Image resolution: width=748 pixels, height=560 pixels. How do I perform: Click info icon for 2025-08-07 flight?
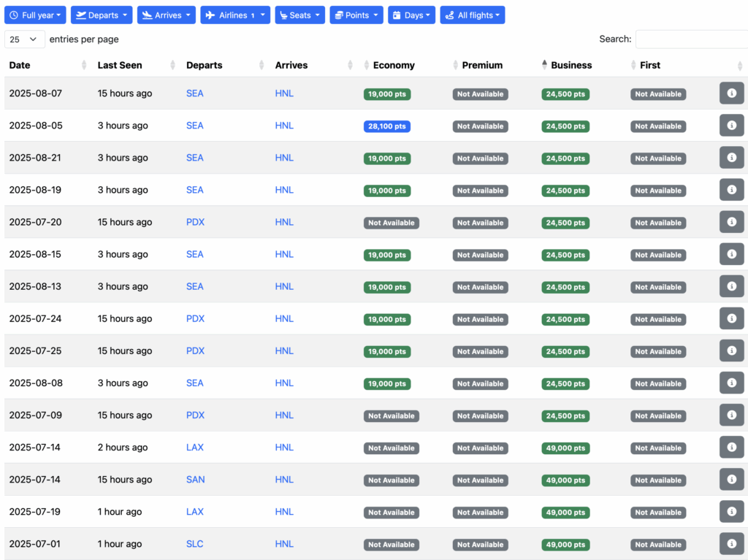(x=731, y=93)
